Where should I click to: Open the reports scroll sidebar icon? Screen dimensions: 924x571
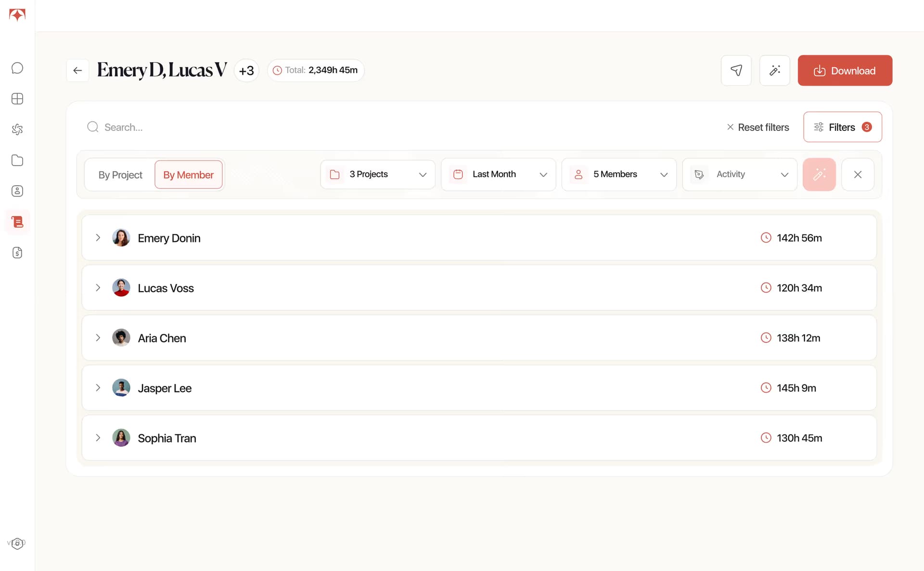pos(17,222)
